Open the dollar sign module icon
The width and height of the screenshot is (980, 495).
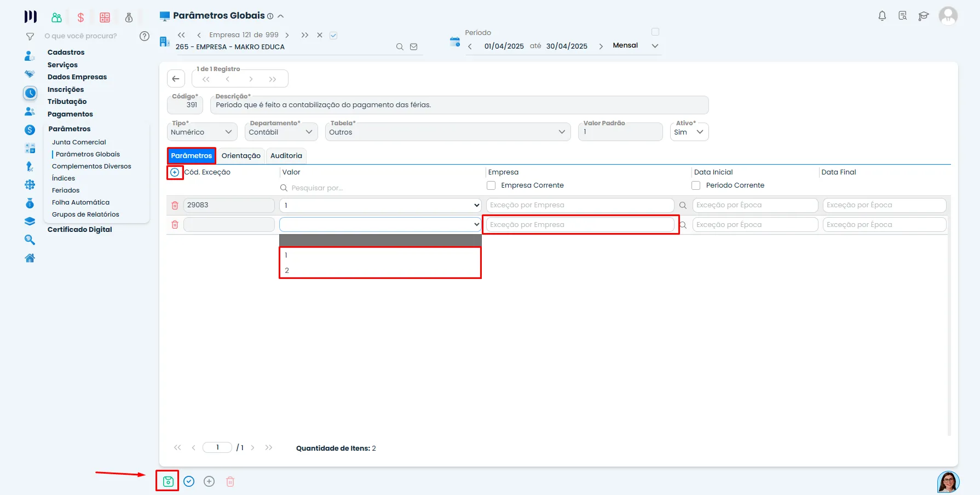80,18
